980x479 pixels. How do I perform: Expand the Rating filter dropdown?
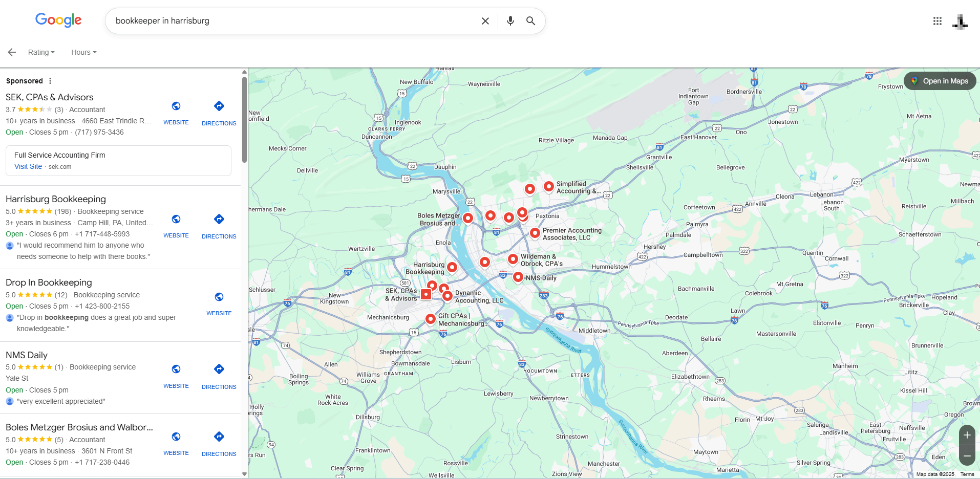(x=41, y=52)
